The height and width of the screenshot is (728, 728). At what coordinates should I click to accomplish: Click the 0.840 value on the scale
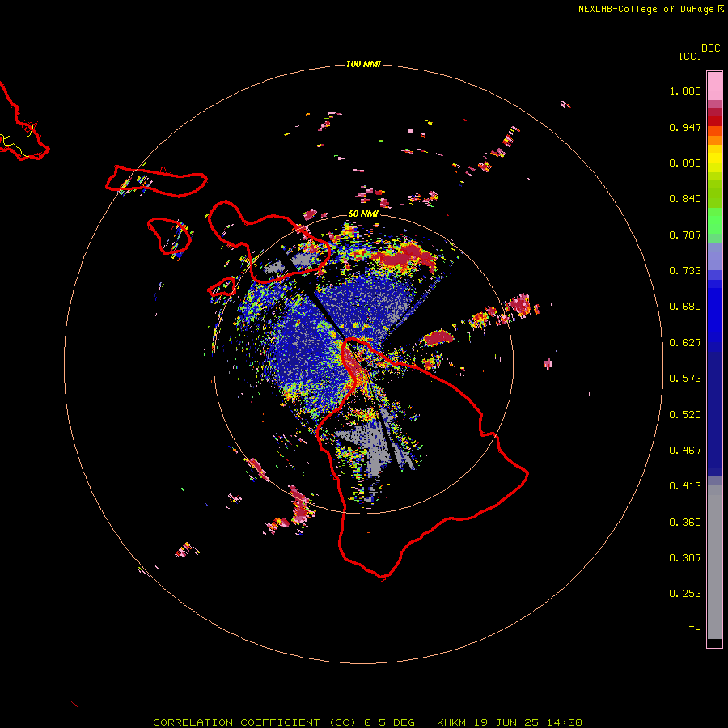coord(685,199)
